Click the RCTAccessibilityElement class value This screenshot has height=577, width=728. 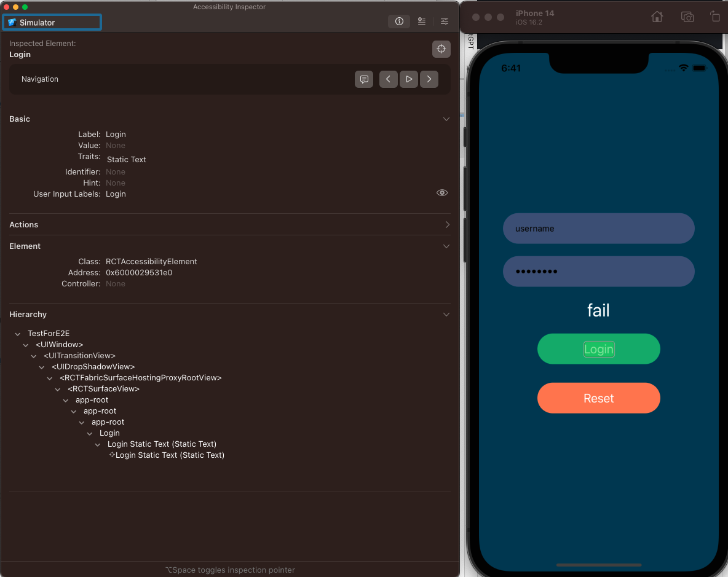pos(151,262)
